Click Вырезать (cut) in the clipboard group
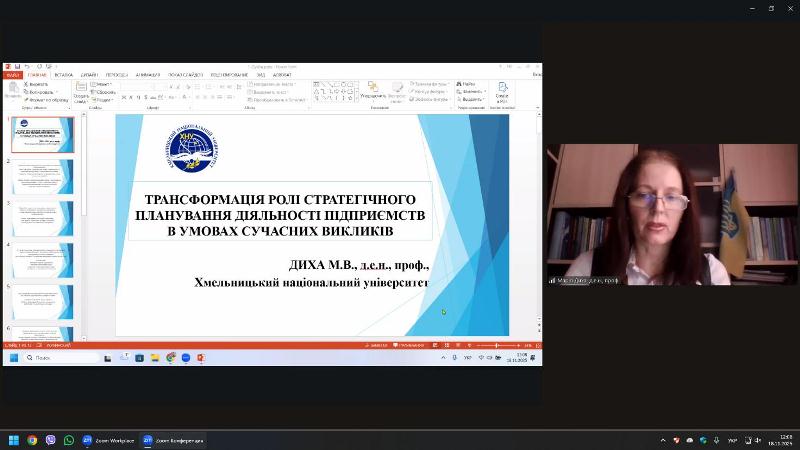800x450 pixels. (x=36, y=84)
